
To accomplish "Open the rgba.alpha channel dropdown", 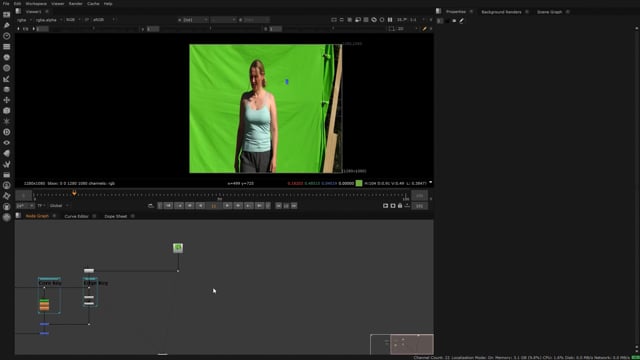I will coord(49,20).
